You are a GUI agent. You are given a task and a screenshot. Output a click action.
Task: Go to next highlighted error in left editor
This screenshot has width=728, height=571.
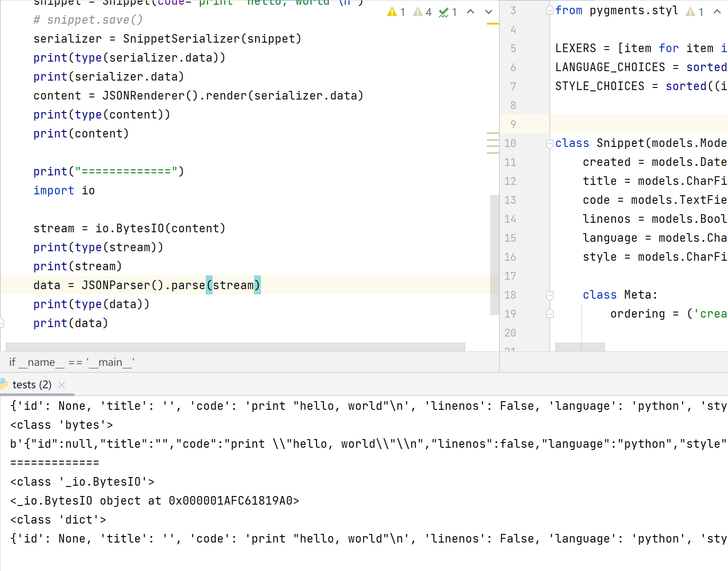[488, 12]
